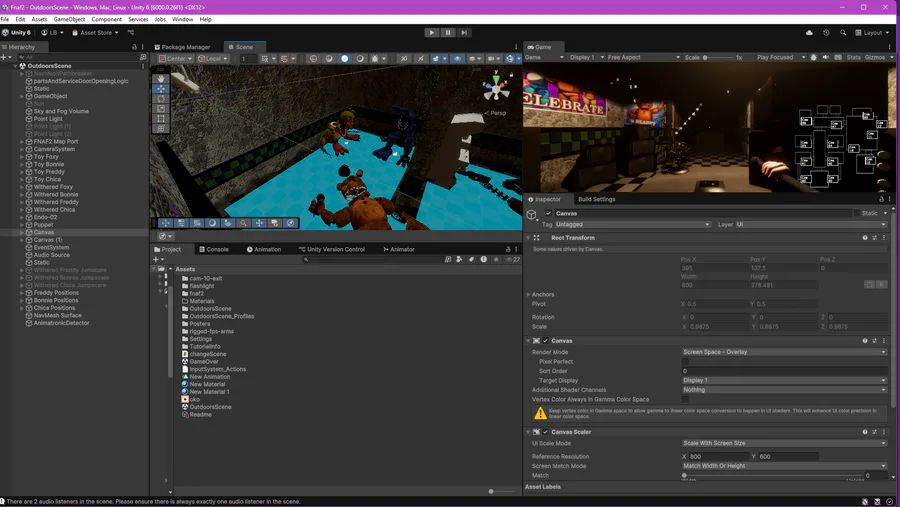Toggle Canvas component enabled checkbox
Screen dimensions: 900x507
pyautogui.click(x=545, y=341)
